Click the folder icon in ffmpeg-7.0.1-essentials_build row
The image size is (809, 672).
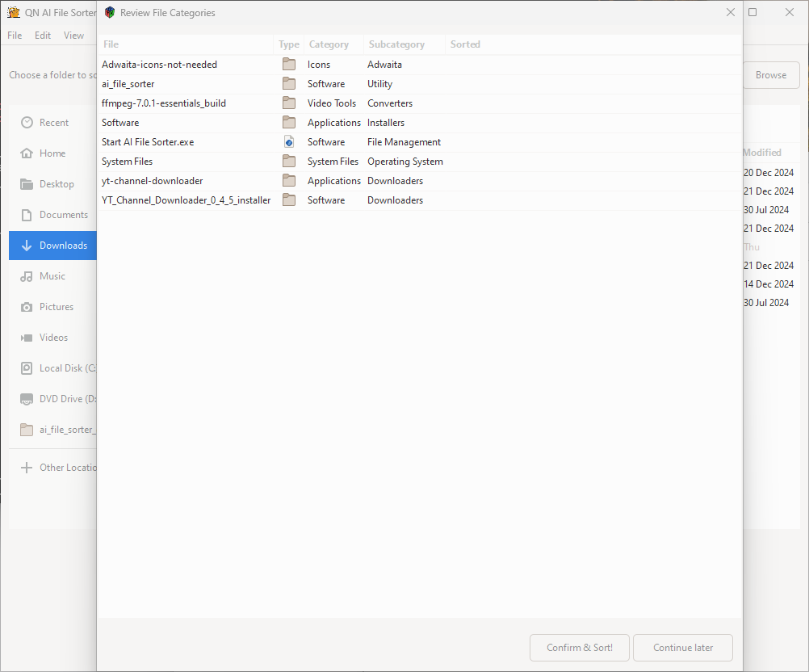[x=288, y=103]
